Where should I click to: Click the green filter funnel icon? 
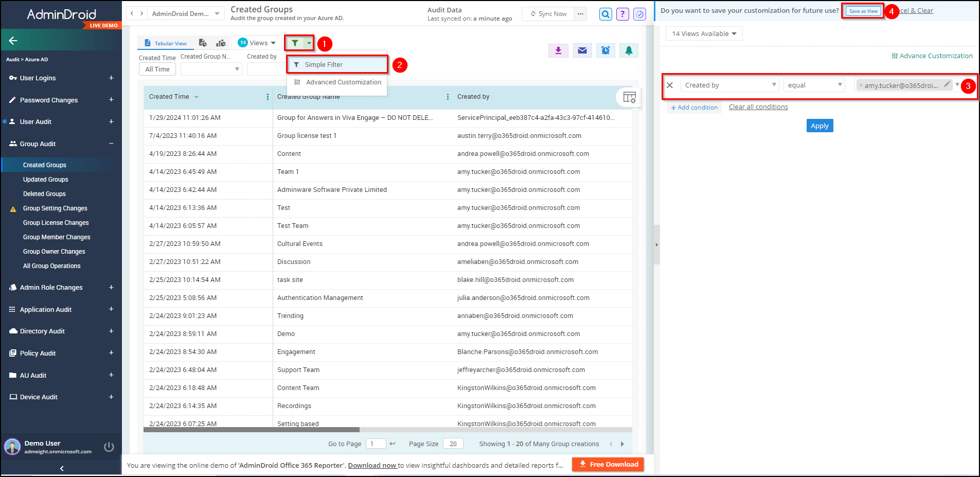295,43
